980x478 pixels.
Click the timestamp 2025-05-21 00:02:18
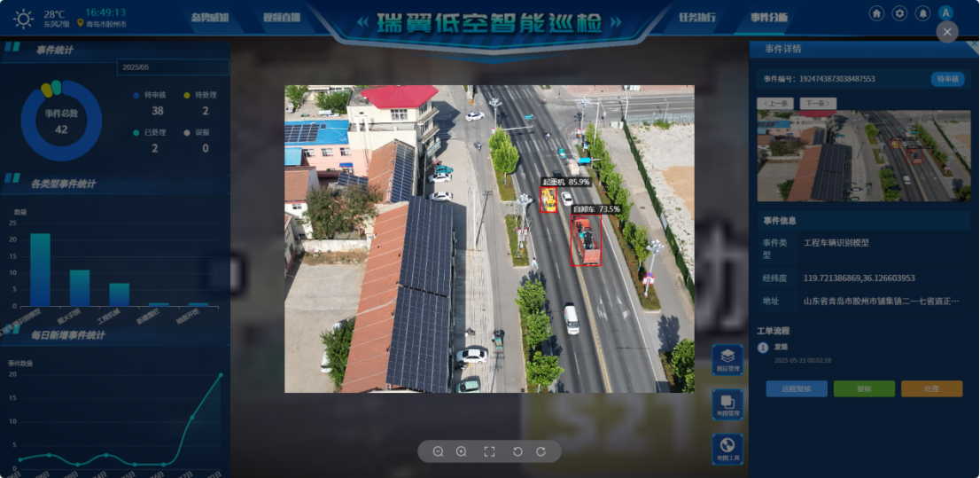(x=803, y=360)
